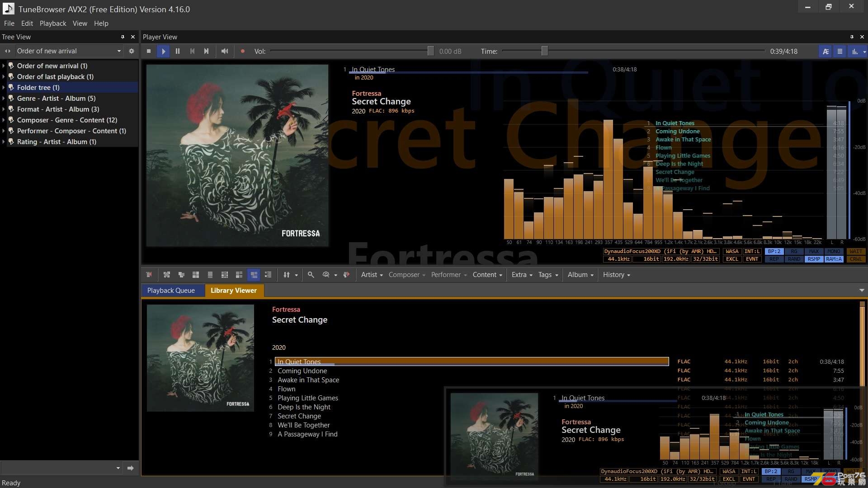Select the highlighted album-with-tracks view icon
This screenshot has width=868, height=488.
point(254,275)
